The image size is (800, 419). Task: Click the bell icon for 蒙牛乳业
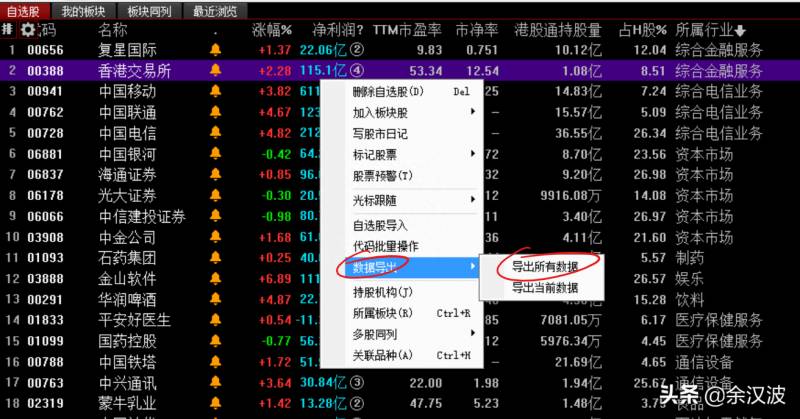pos(215,403)
